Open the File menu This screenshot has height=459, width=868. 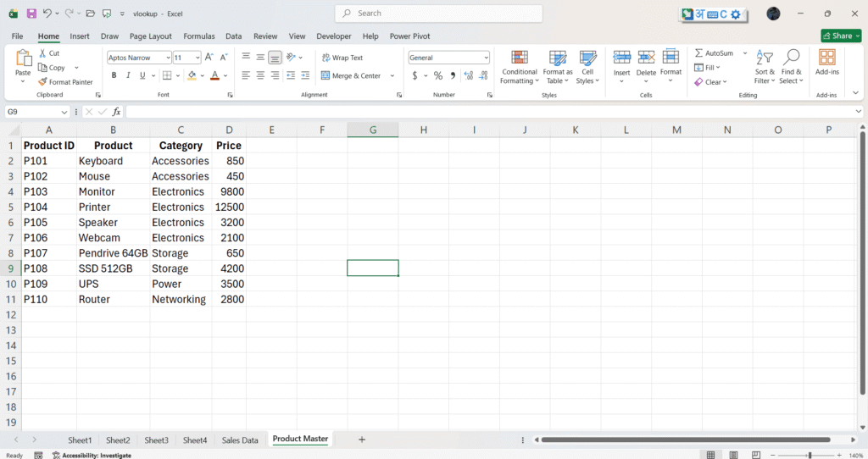pyautogui.click(x=17, y=36)
